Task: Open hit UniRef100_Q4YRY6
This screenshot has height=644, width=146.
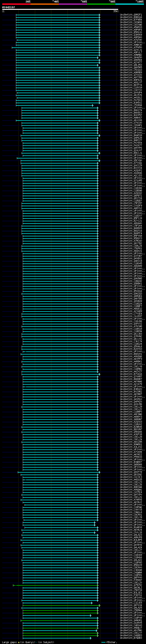Action: point(131,545)
